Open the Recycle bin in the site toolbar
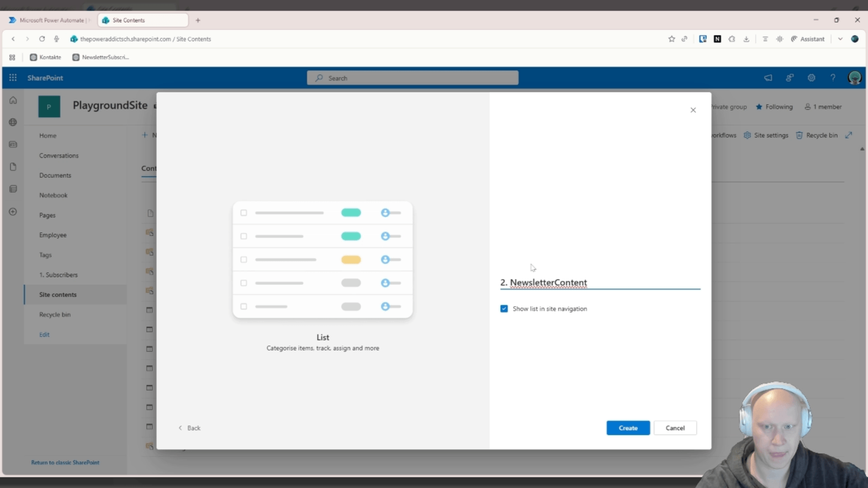The image size is (868, 488). (x=817, y=135)
